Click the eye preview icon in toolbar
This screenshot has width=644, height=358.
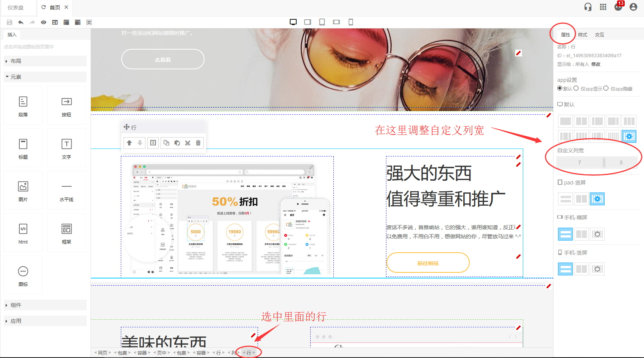coord(44,22)
